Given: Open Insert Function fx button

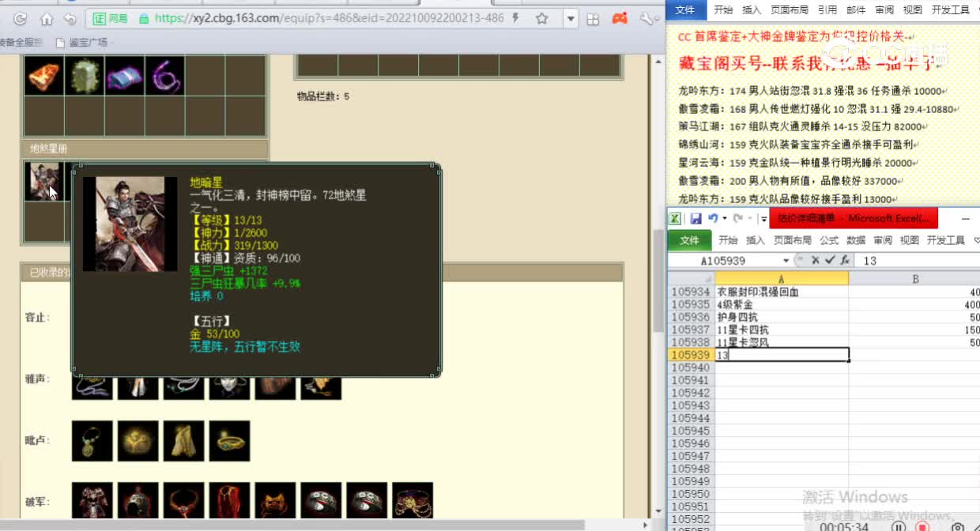Looking at the screenshot, I should click(845, 261).
